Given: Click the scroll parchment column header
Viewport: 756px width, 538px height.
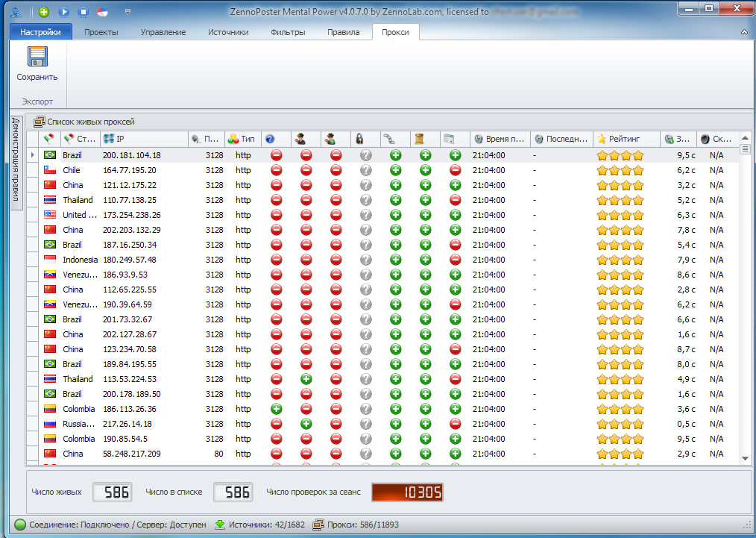Looking at the screenshot, I should click(x=420, y=139).
